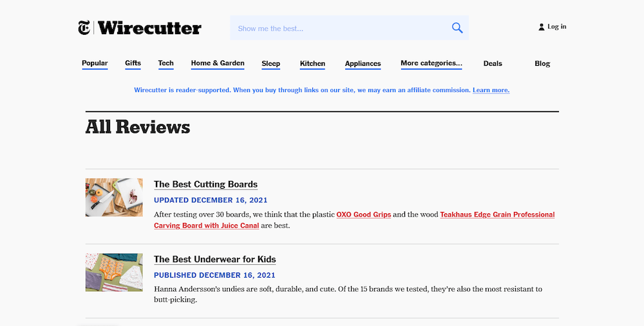Open the Home & Garden category

point(218,63)
